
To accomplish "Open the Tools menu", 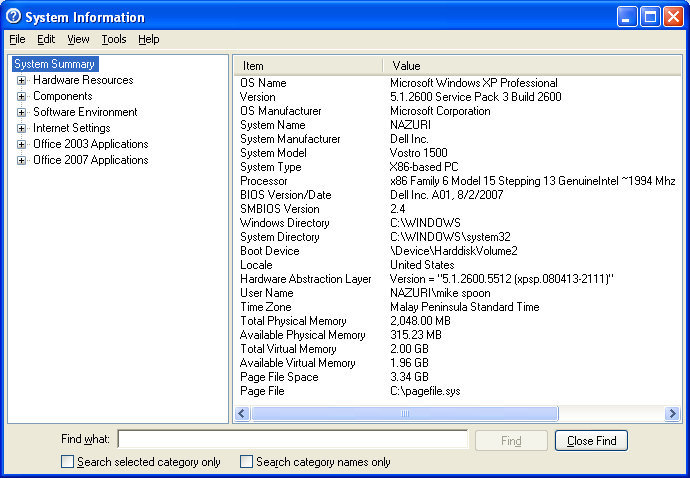I will 114,39.
